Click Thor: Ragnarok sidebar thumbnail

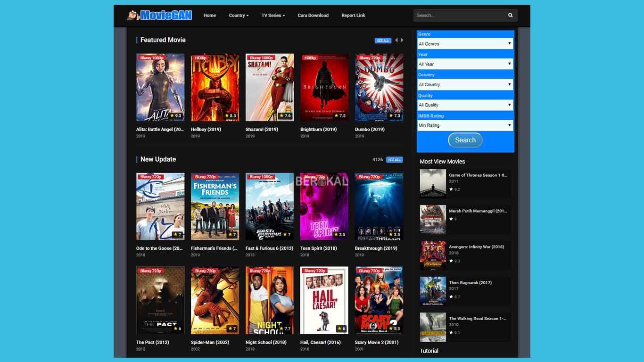click(x=433, y=291)
